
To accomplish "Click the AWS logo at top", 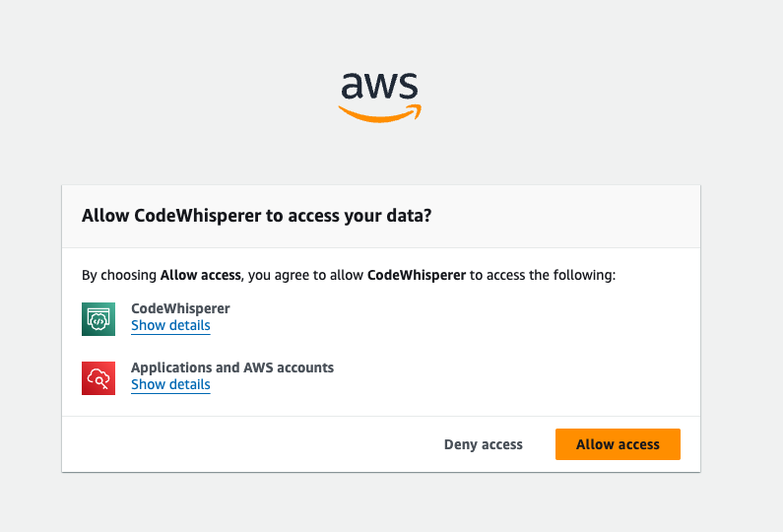I will coord(379,98).
